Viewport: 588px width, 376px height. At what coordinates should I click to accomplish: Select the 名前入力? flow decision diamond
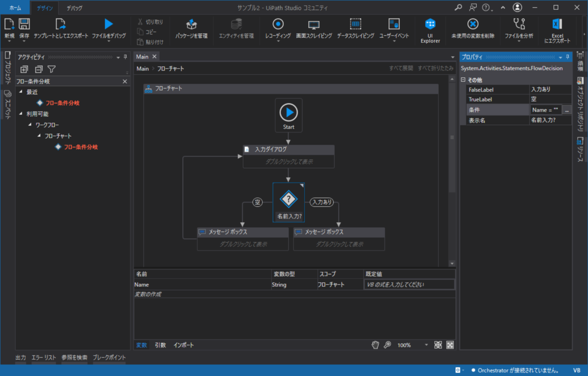tap(289, 202)
